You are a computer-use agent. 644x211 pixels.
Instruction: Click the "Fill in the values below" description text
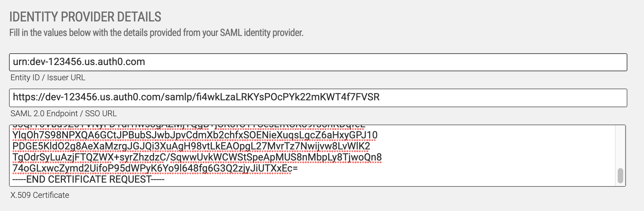(156, 33)
